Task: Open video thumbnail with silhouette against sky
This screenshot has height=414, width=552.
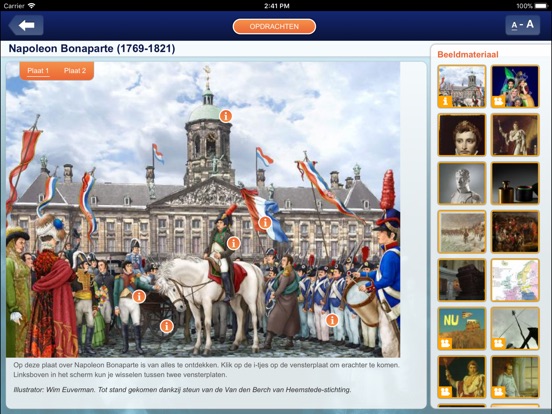Action: 515,328
